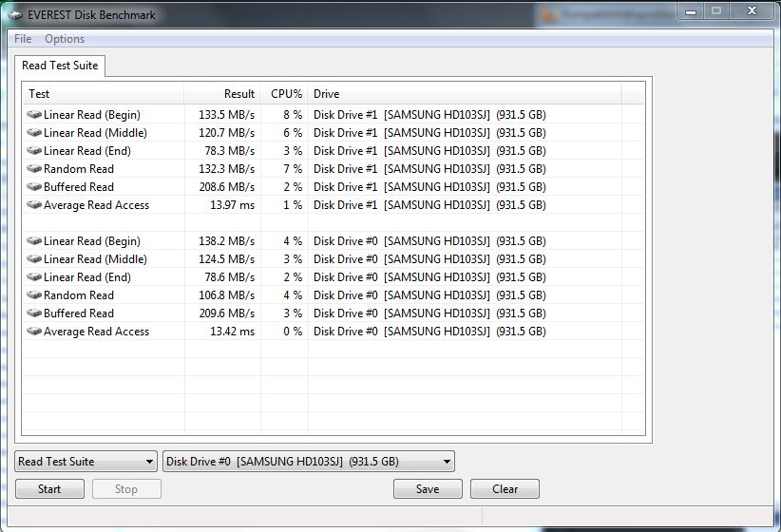This screenshot has width=781, height=532.
Task: Select the Read Test Suite tab
Action: pyautogui.click(x=60, y=66)
